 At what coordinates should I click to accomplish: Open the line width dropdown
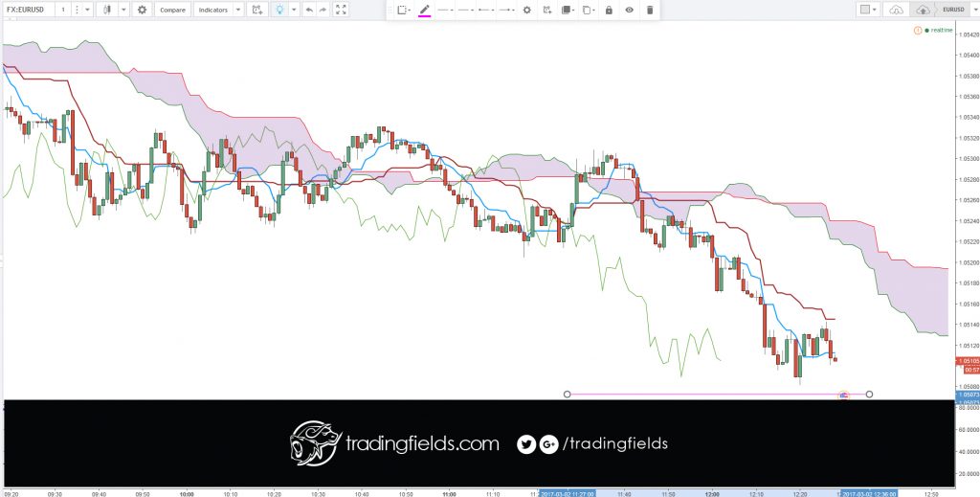pos(466,10)
